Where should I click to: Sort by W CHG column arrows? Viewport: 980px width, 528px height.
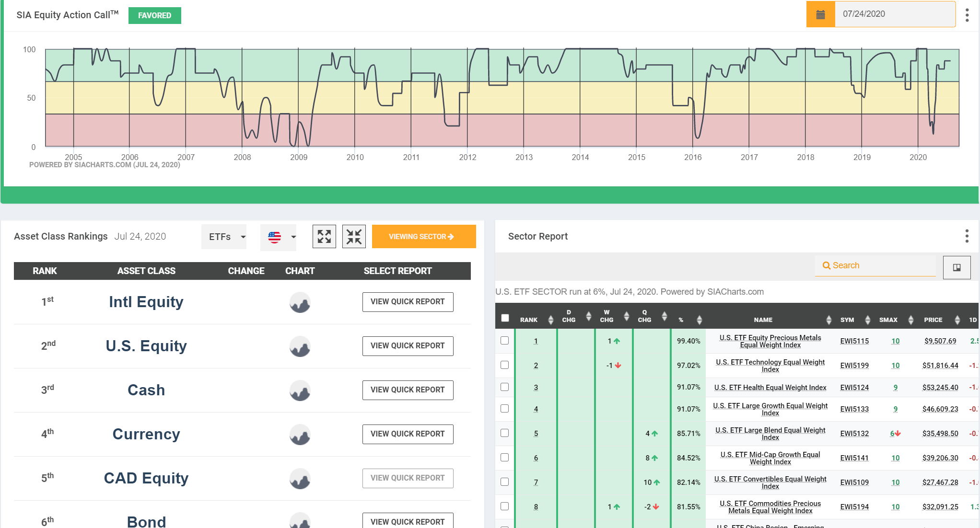(x=626, y=316)
